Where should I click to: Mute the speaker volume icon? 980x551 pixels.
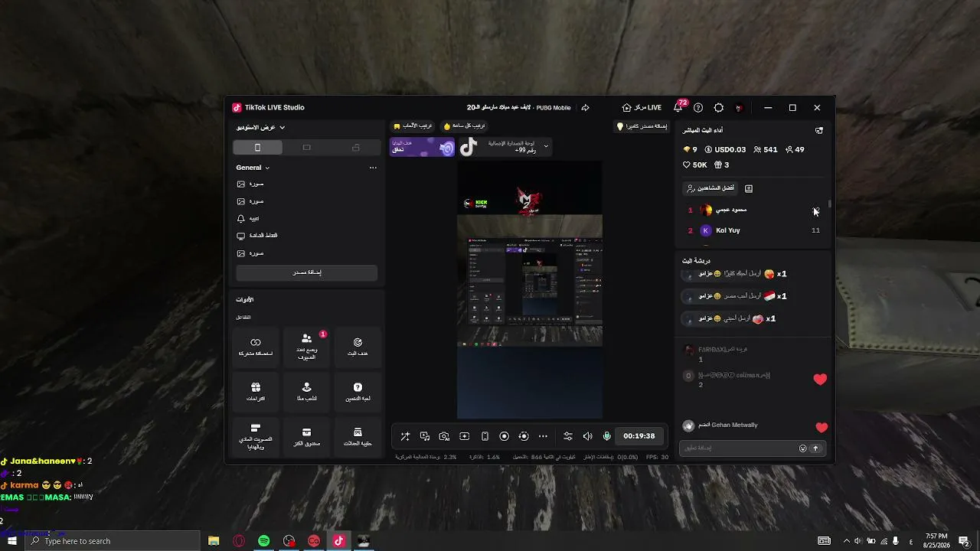[x=587, y=436]
